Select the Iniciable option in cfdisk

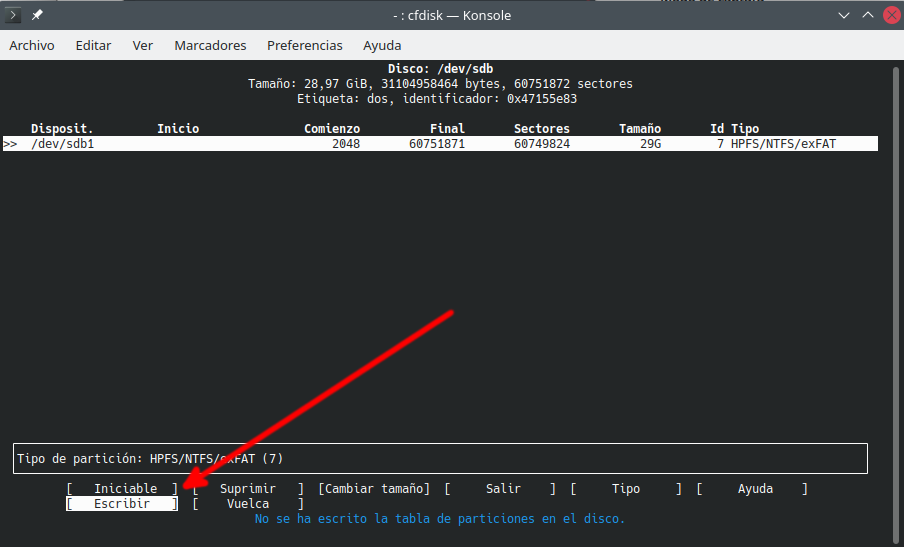125,489
